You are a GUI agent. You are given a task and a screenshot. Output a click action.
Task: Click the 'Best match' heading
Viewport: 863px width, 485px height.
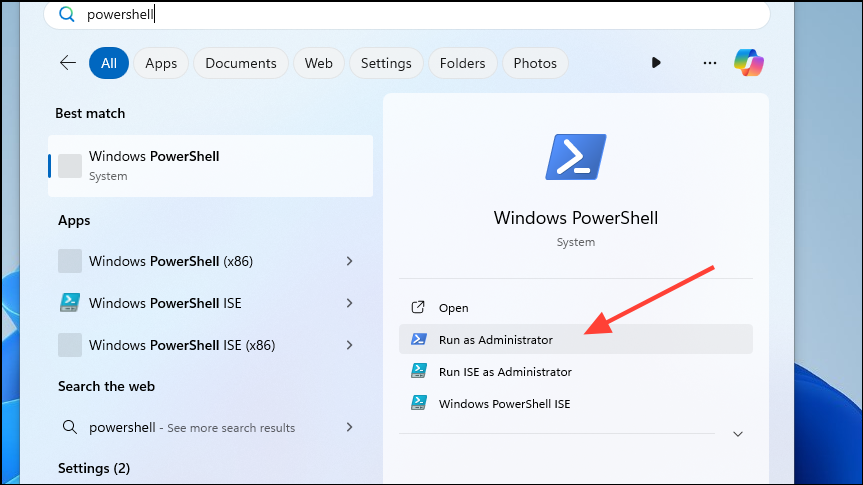pyautogui.click(x=90, y=113)
